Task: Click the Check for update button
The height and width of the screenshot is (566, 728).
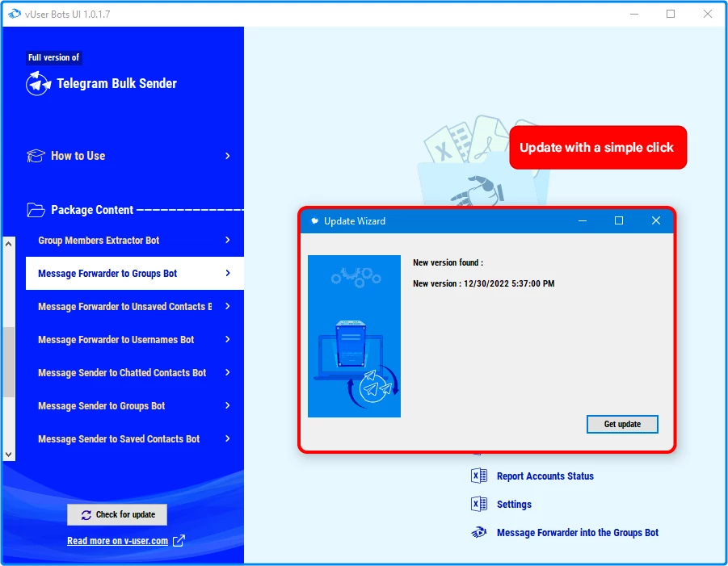Action: click(x=117, y=515)
